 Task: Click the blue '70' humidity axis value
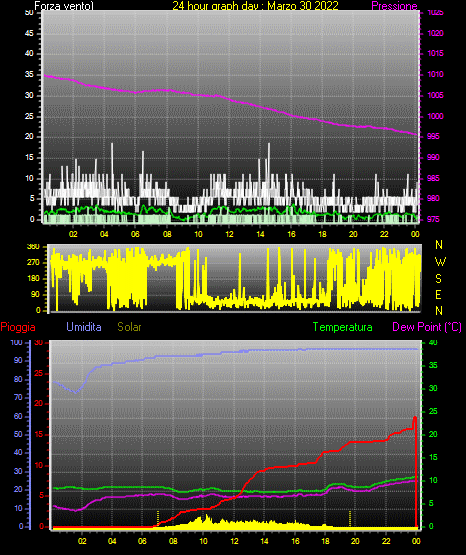(18, 397)
